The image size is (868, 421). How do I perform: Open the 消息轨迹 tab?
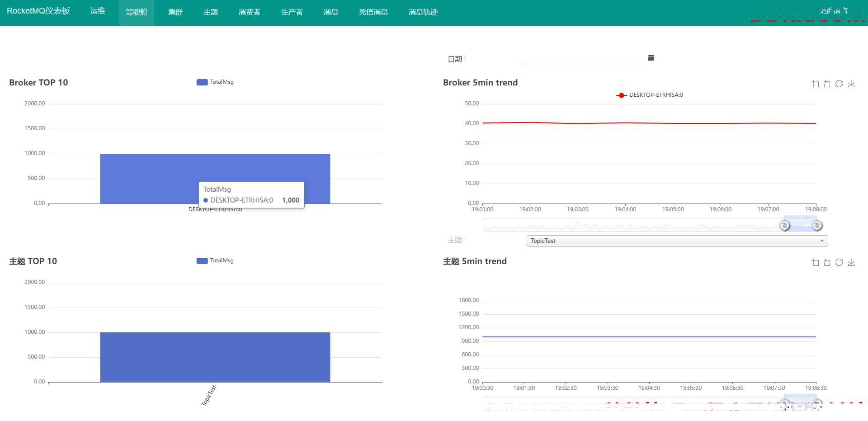(x=423, y=12)
